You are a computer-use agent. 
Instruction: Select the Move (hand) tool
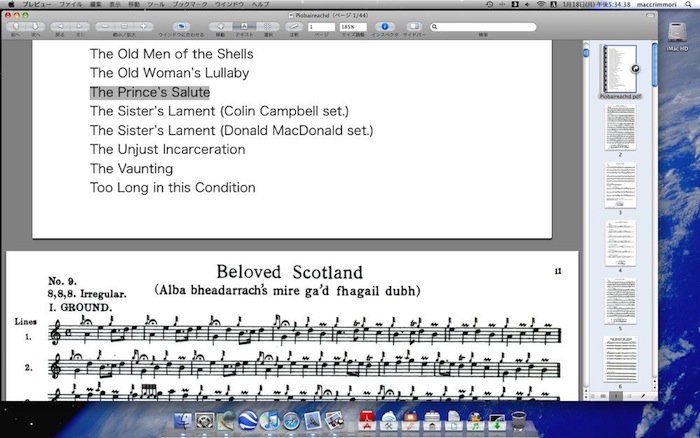tap(220, 26)
